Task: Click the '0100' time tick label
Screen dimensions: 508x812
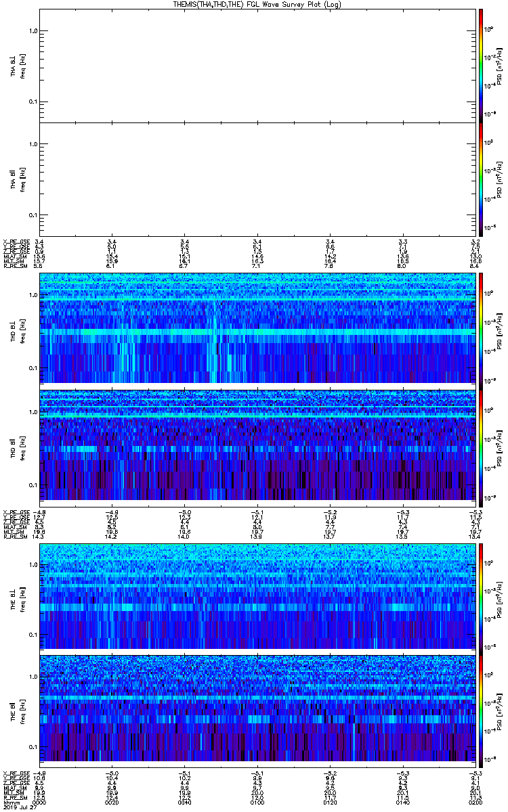Action: point(257,802)
